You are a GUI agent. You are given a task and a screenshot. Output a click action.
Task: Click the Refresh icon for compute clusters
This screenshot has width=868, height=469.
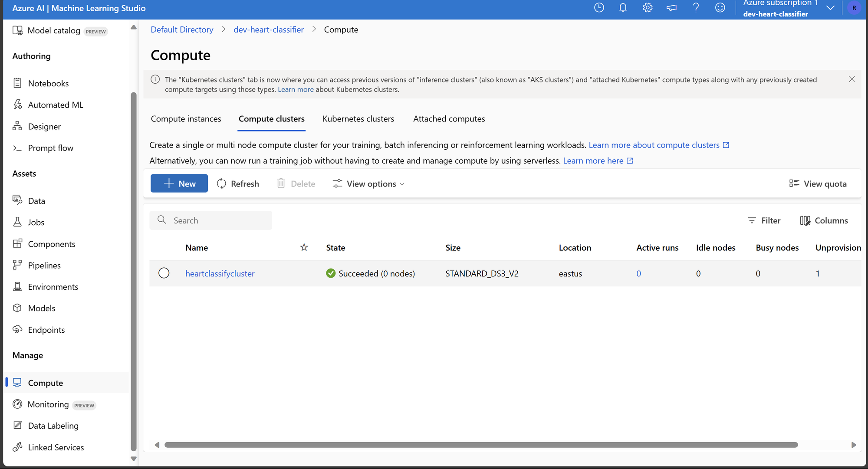point(221,184)
